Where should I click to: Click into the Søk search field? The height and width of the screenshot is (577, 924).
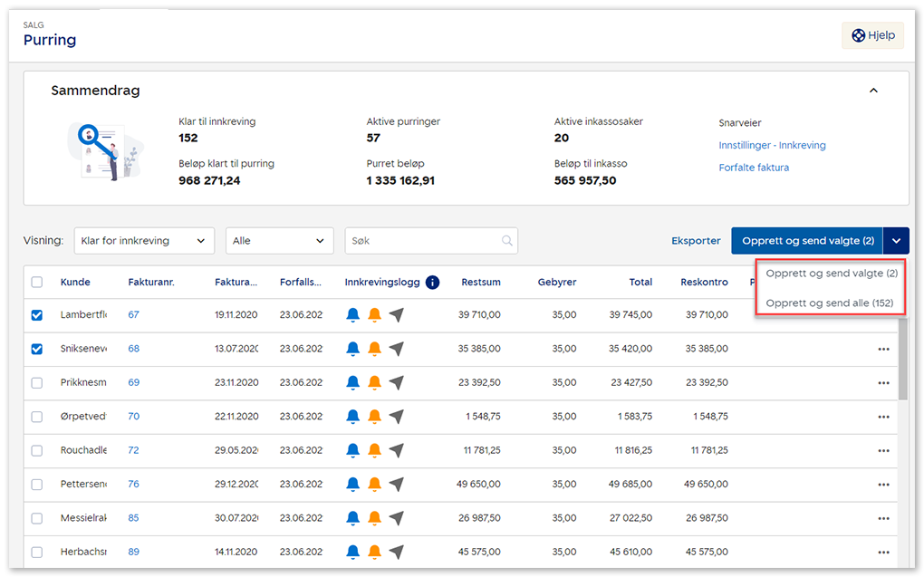pyautogui.click(x=421, y=241)
